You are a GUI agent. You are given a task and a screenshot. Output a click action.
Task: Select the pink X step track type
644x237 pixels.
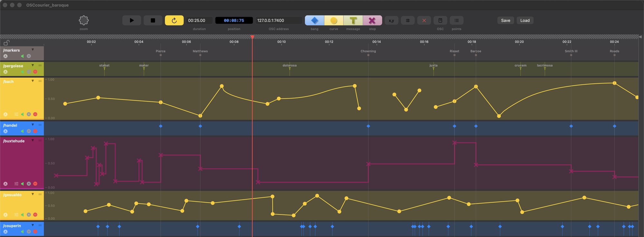[372, 20]
